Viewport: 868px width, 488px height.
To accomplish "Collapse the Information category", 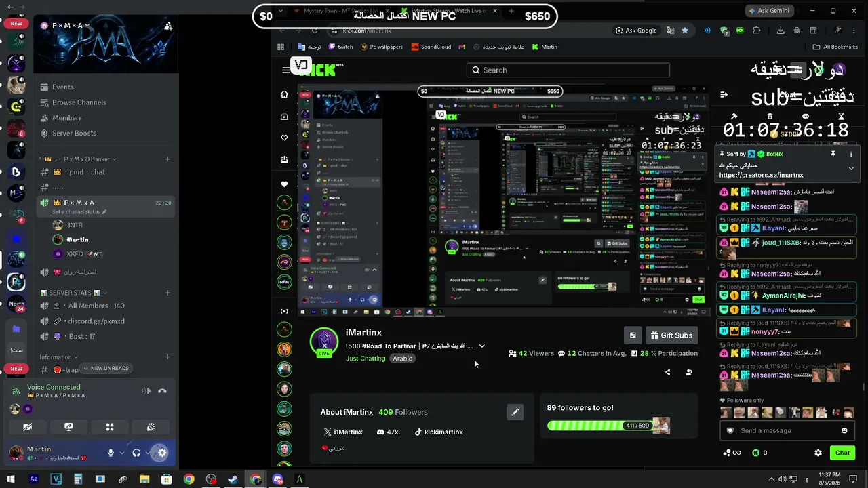I will (58, 357).
